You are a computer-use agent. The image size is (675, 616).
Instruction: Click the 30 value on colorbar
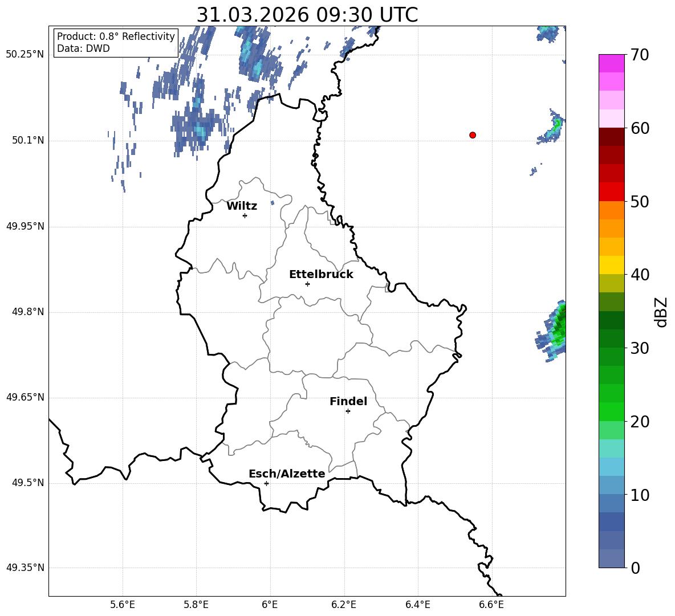(x=639, y=348)
